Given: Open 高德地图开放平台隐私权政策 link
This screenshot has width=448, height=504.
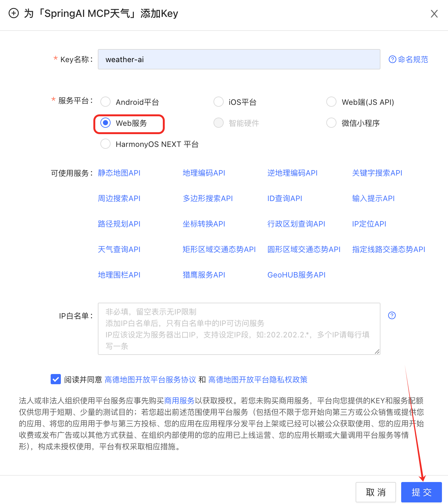Looking at the screenshot, I should point(258,380).
